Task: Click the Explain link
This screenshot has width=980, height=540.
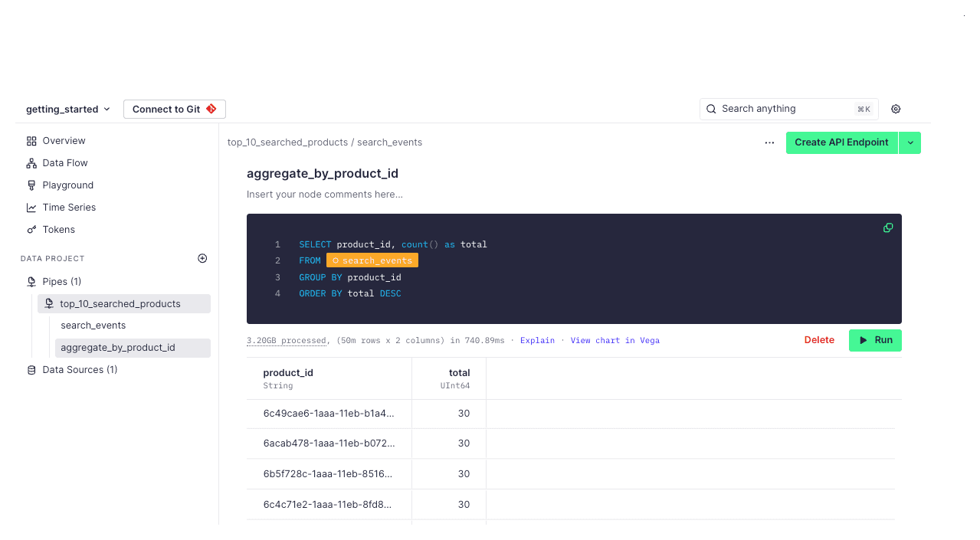Action: coord(537,340)
